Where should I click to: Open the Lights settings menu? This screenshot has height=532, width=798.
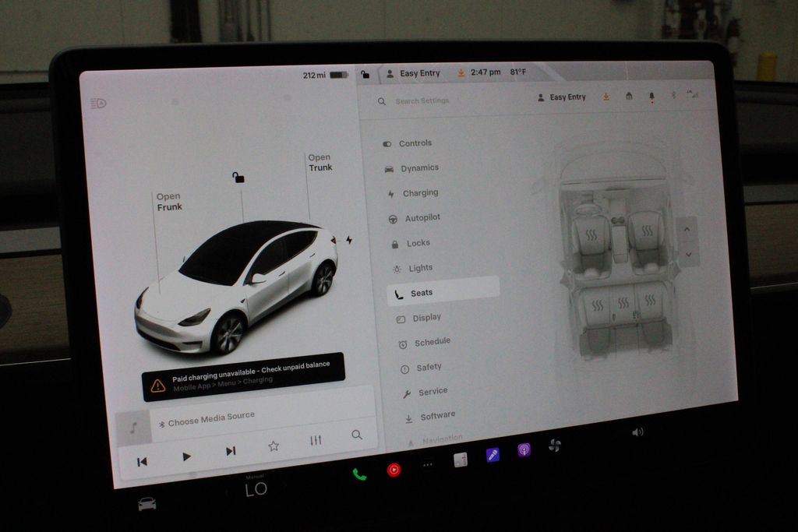point(413,268)
